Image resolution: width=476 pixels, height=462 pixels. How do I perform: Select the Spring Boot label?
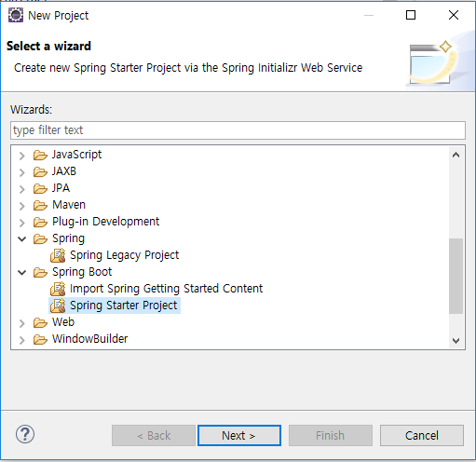(x=82, y=272)
